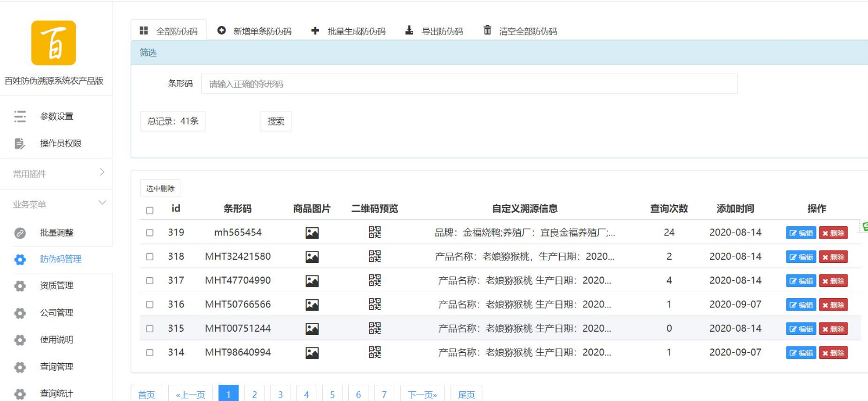Click the 总记录: 41条 label
Image resolution: width=868 pixels, height=401 pixels.
pos(173,121)
